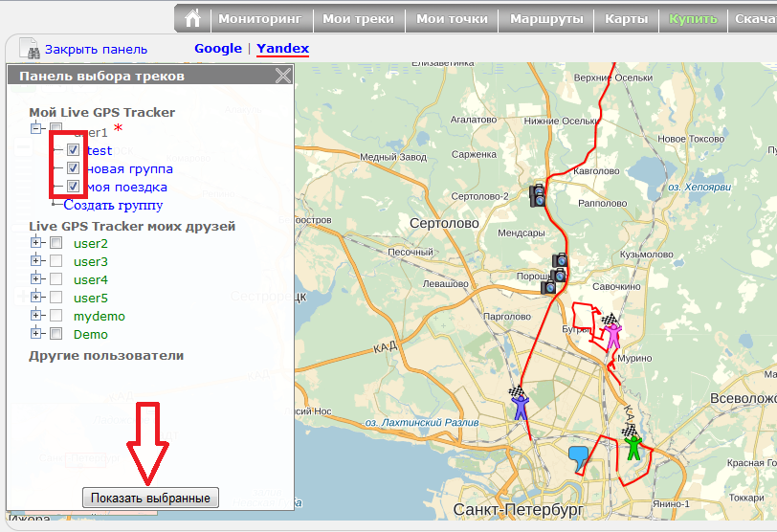Uncheck the test track checkbox
777x532 pixels.
click(73, 150)
